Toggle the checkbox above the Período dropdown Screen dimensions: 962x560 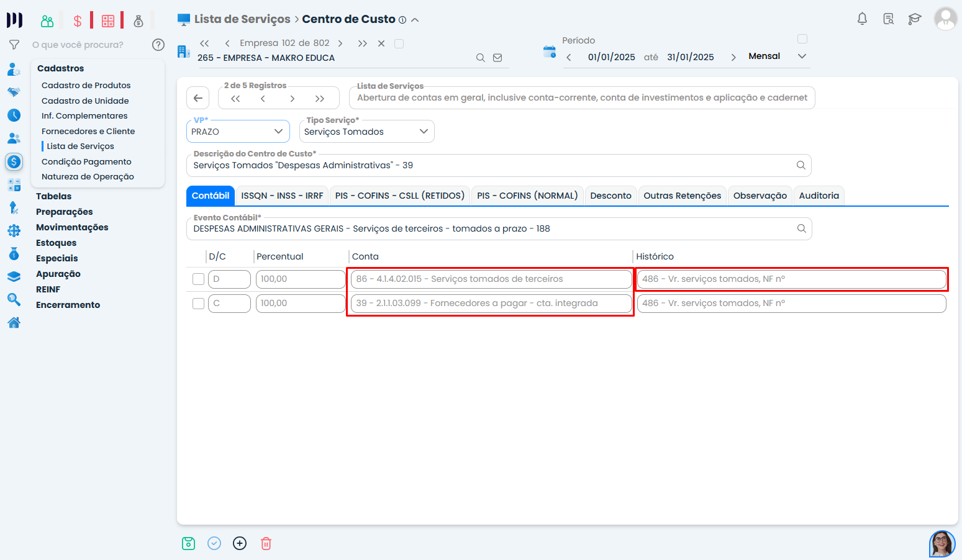pos(802,39)
